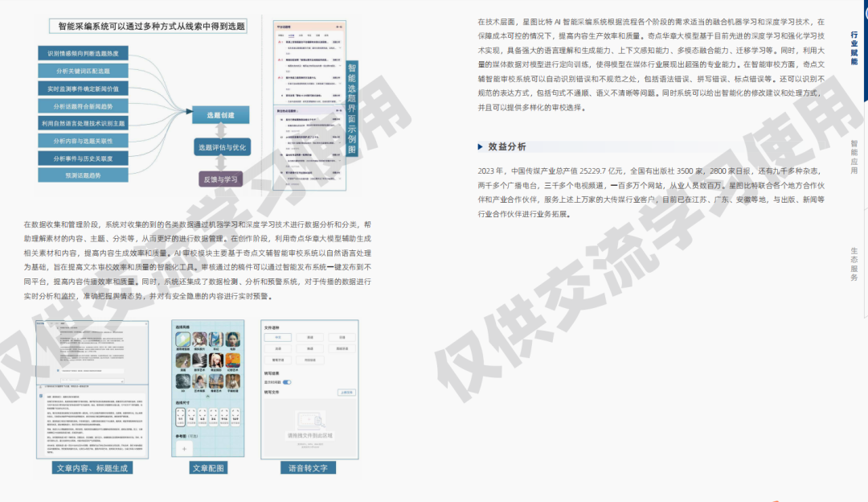Click the title 智能采编系统可以通过多种方式从线索中得到选题
The image size is (868, 502).
pyautogui.click(x=149, y=26)
